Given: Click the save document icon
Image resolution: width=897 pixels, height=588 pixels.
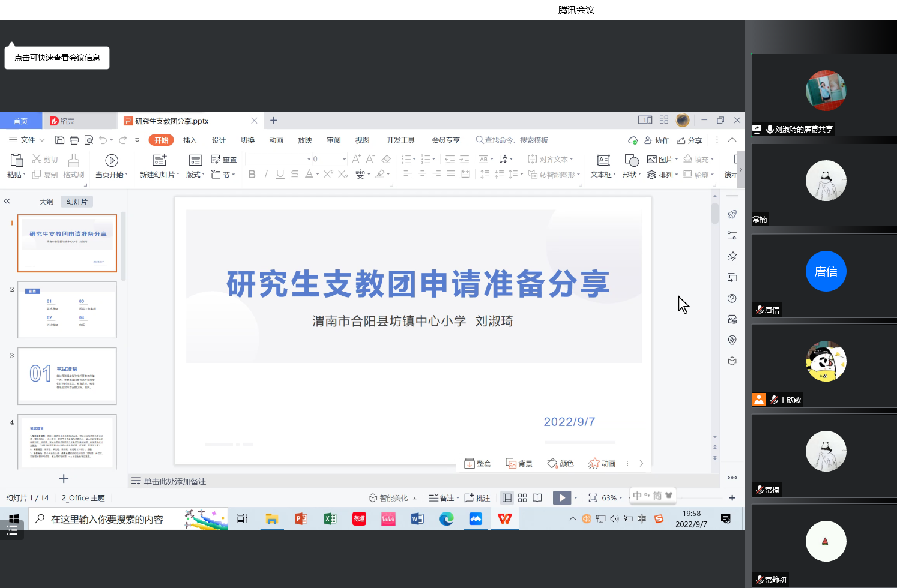Looking at the screenshot, I should tap(59, 140).
